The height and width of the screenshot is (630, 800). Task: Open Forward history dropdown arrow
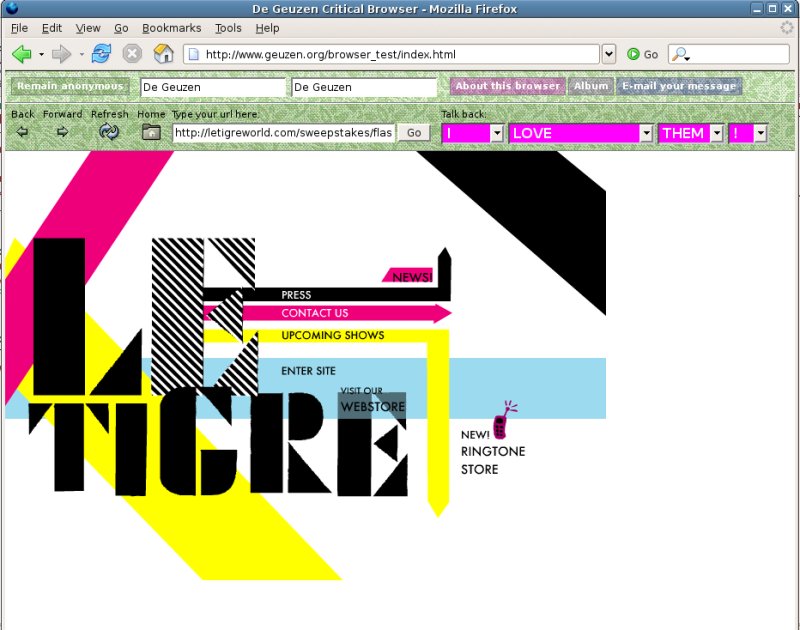pyautogui.click(x=81, y=54)
